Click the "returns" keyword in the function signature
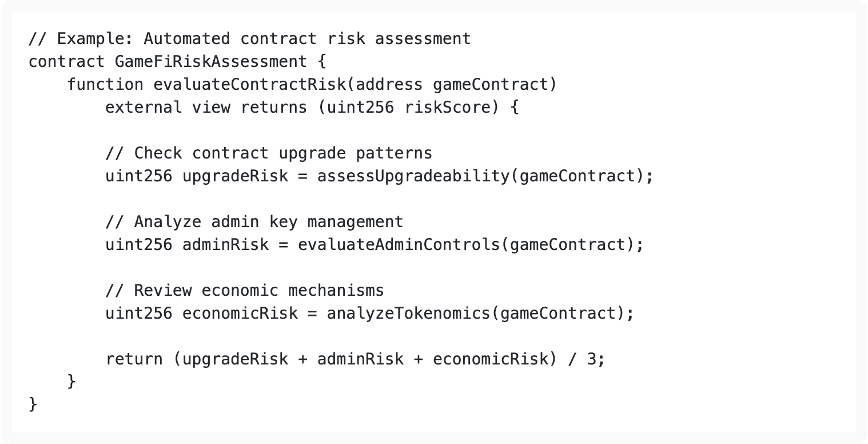Image resolution: width=868 pixels, height=444 pixels. click(x=273, y=107)
